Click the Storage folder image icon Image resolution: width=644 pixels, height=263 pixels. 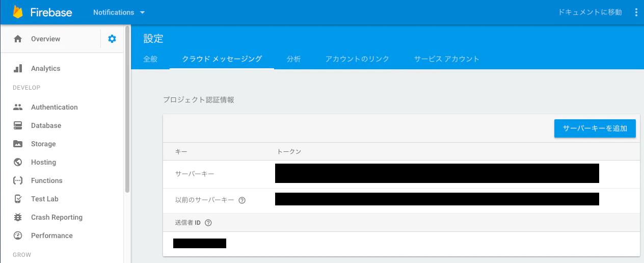click(x=18, y=144)
